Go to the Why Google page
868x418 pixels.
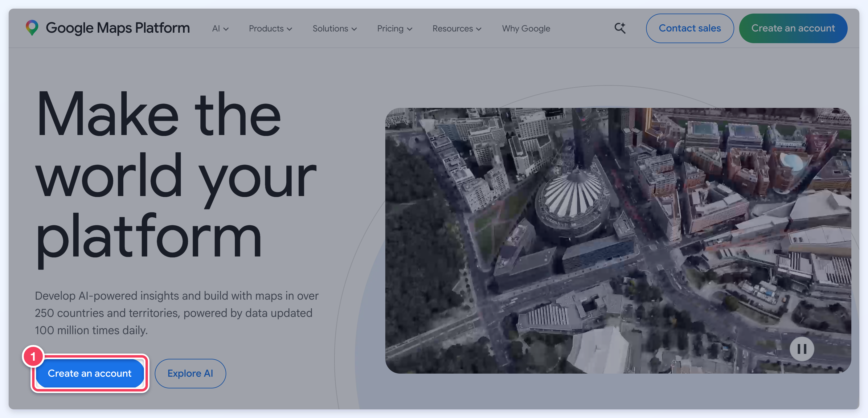[526, 29]
